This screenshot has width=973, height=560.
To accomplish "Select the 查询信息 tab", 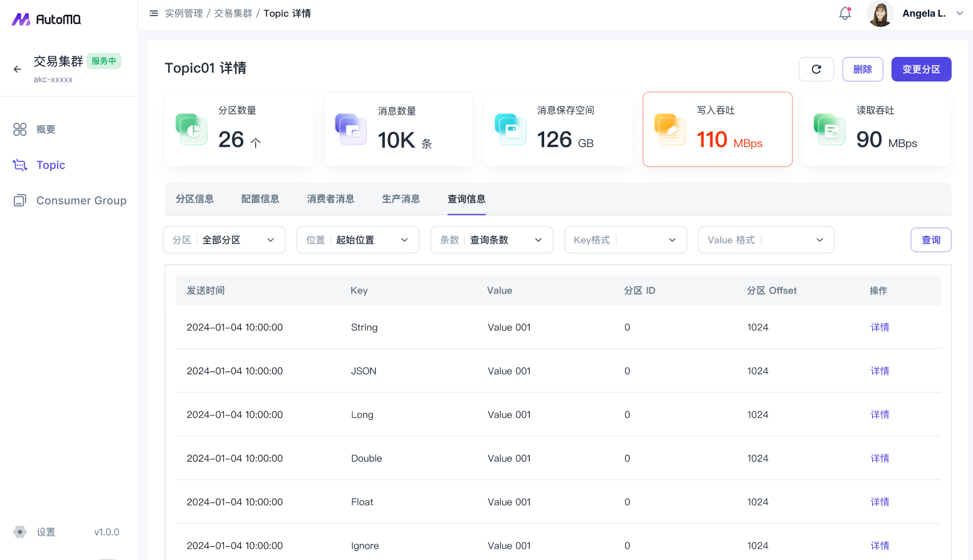I will click(x=466, y=199).
